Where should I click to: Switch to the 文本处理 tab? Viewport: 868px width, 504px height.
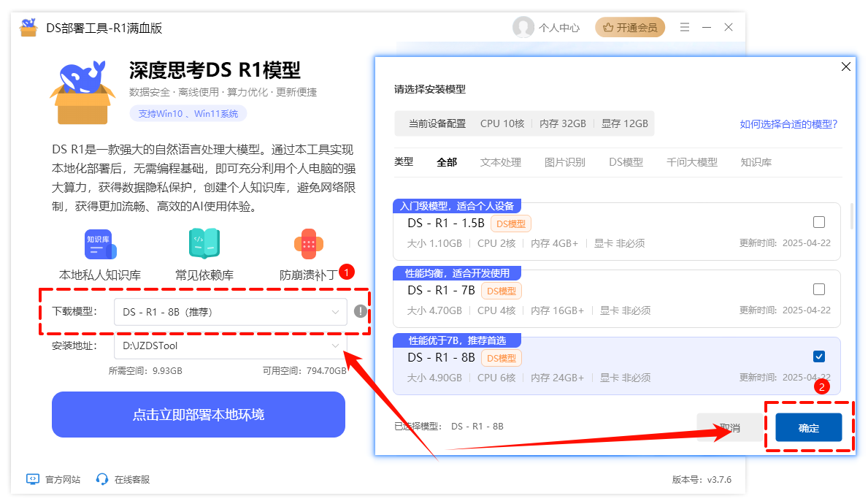(x=500, y=162)
